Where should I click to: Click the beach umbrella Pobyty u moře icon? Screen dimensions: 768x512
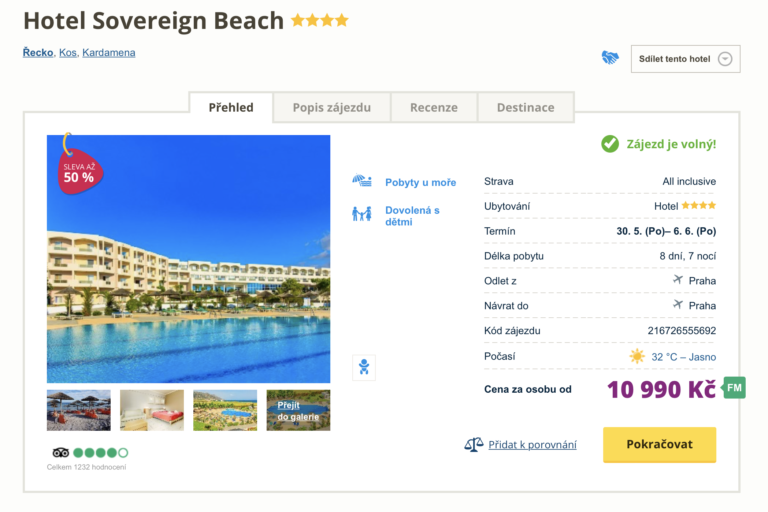pos(362,181)
